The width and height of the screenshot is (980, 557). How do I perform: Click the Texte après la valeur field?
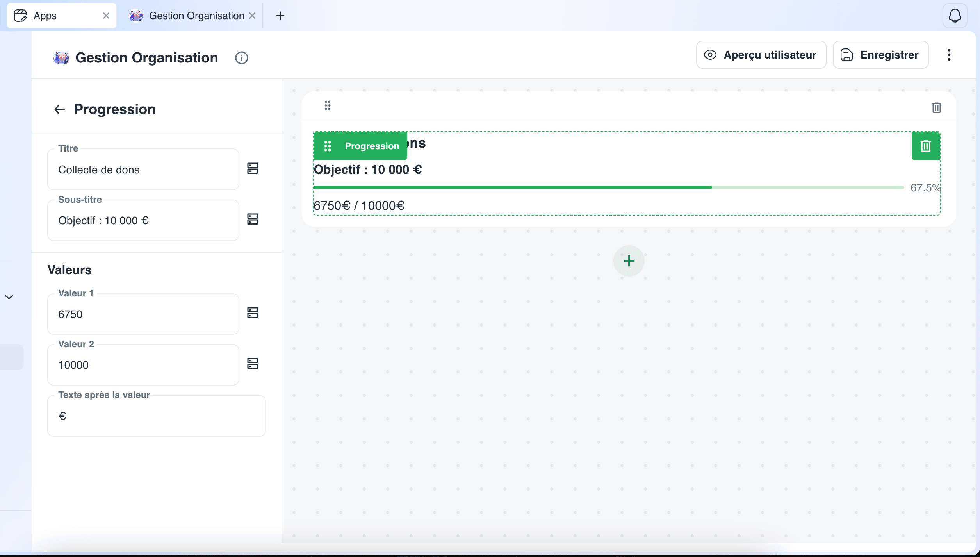tap(157, 416)
